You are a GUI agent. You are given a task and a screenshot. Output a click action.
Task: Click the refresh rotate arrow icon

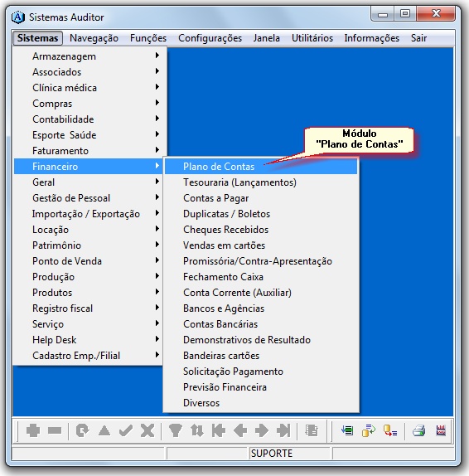[x=82, y=430]
